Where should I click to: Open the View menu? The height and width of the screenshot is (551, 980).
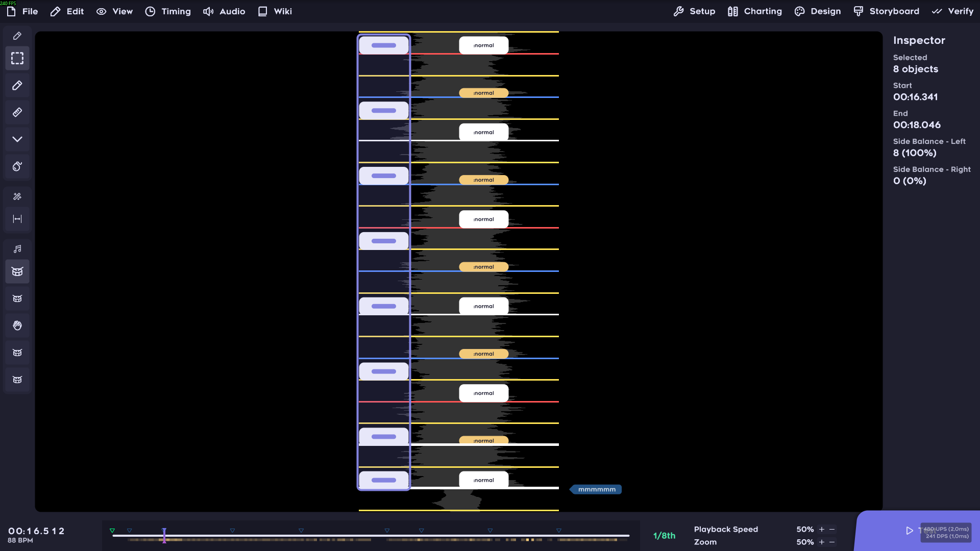pos(114,11)
